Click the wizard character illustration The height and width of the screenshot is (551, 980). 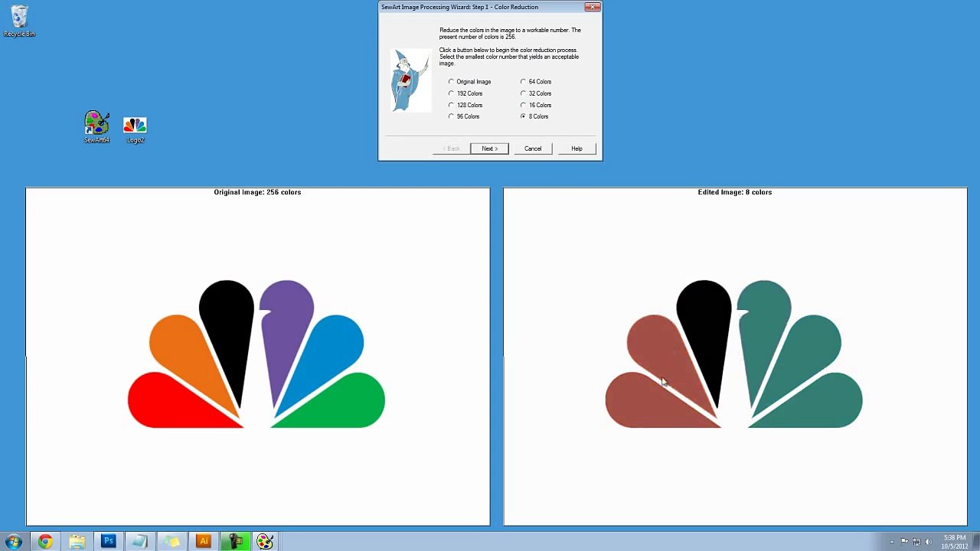point(411,80)
